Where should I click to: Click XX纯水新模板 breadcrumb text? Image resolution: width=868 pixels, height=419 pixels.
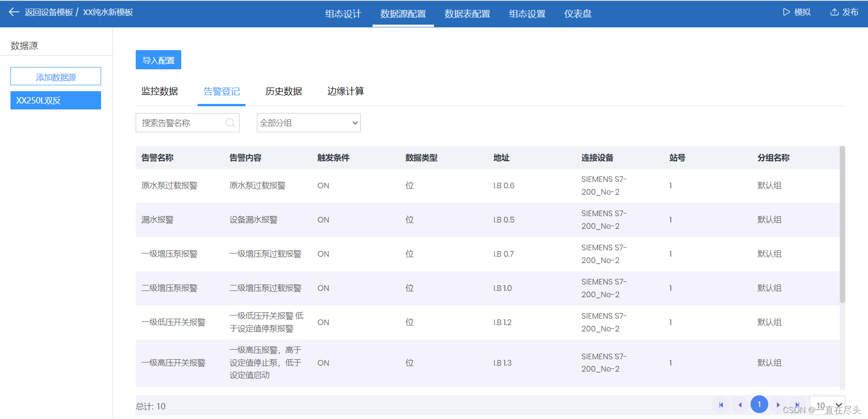(108, 12)
